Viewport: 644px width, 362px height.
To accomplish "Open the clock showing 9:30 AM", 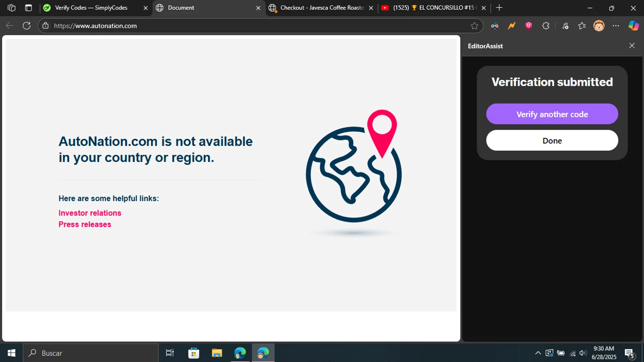I will point(604,353).
